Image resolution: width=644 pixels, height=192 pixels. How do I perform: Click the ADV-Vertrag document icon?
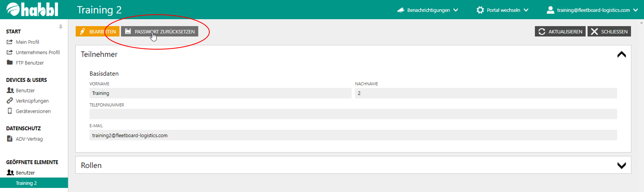click(10, 139)
